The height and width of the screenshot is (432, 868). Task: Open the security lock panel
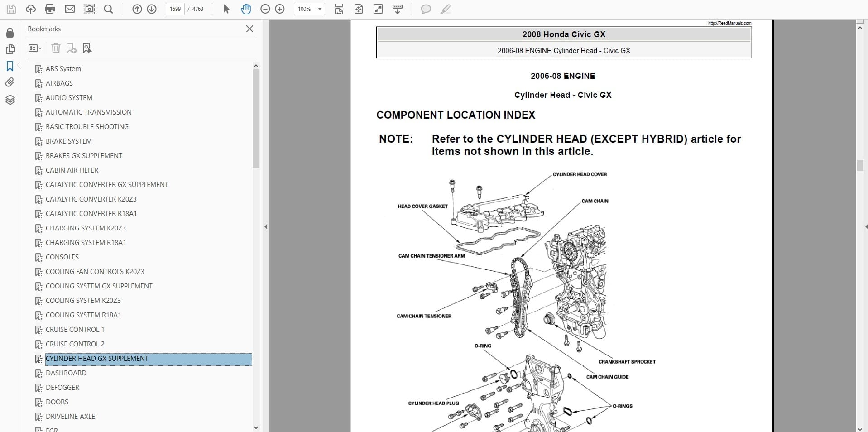[10, 33]
